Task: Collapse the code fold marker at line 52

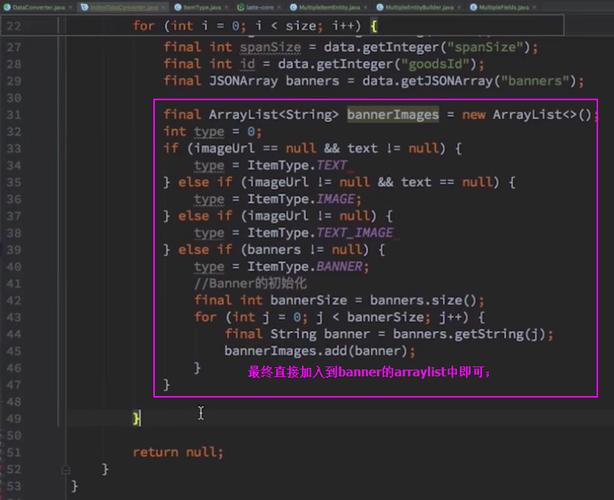Action: tap(66, 469)
